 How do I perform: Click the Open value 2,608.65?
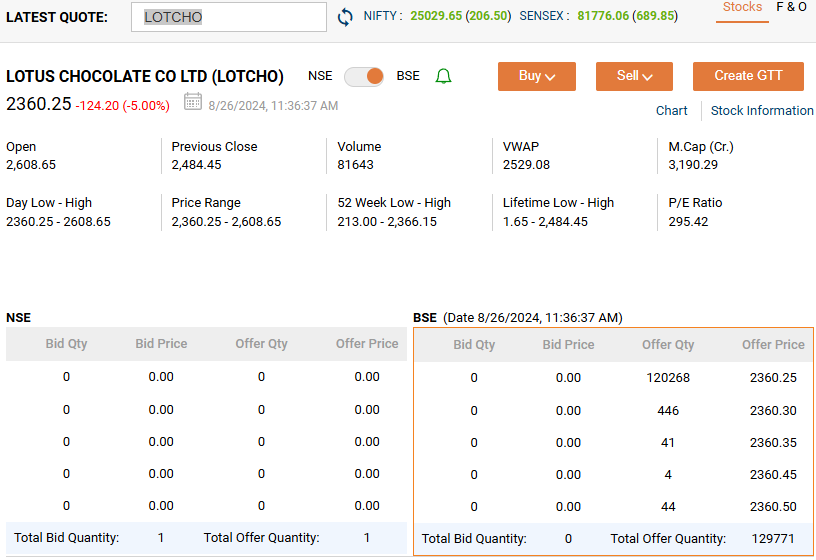click(x=31, y=165)
